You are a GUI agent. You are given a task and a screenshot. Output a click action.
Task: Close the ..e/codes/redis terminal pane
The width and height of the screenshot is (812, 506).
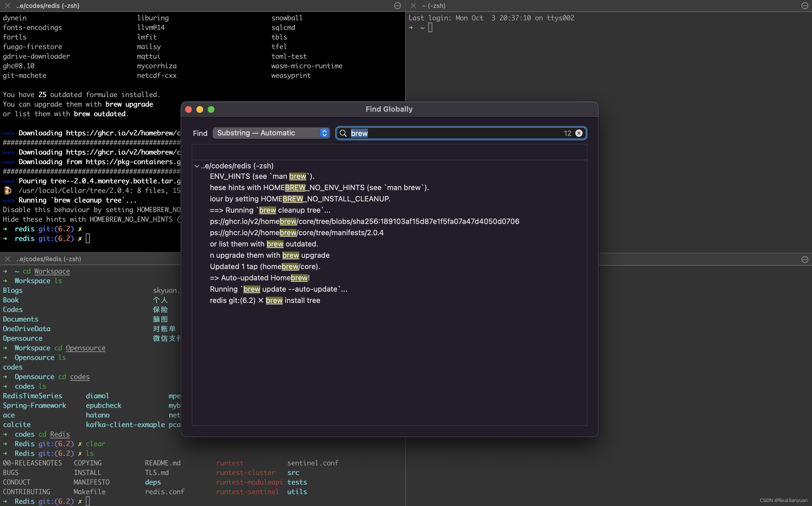7,6
